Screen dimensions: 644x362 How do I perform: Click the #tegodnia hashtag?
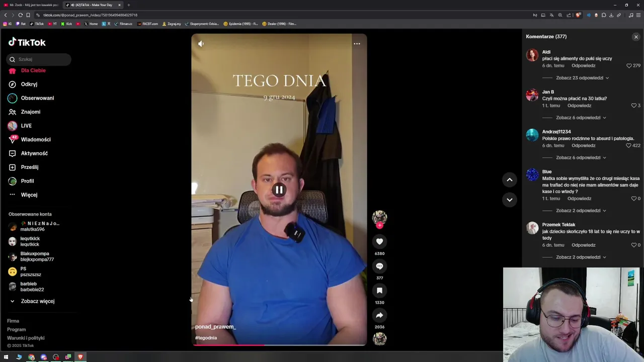tap(206, 338)
